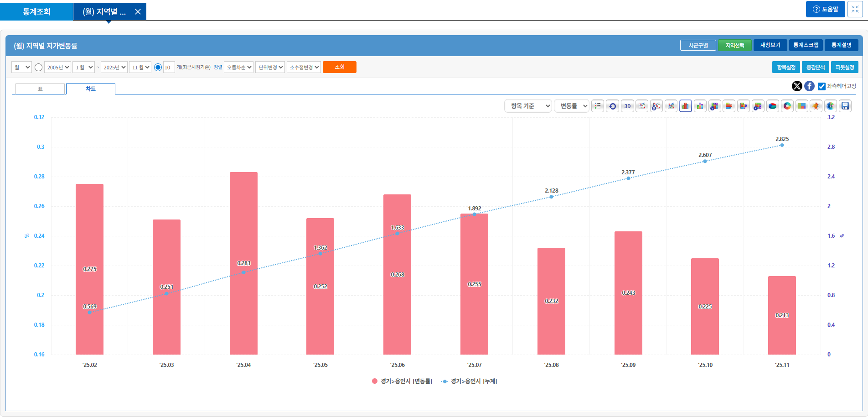Switch to 차트 chart tab
The image size is (868, 418).
91,89
